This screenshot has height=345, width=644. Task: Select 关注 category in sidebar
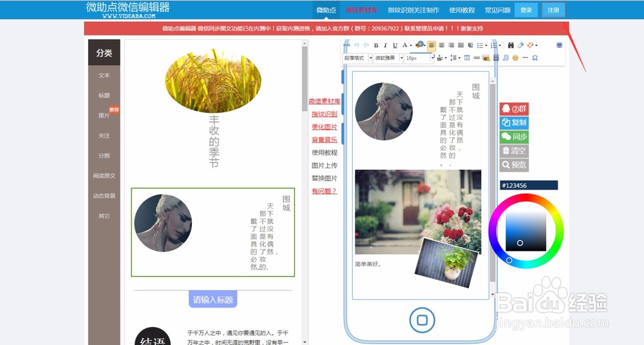(x=104, y=135)
